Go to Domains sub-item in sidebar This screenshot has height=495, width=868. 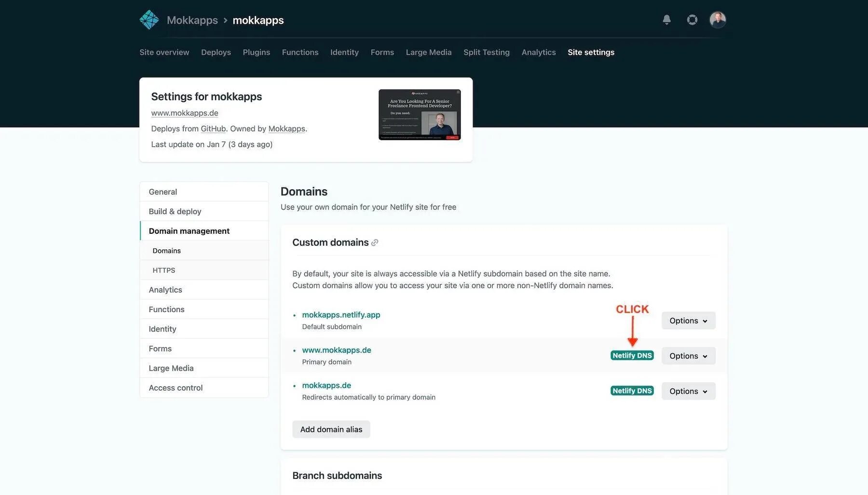coord(204,251)
